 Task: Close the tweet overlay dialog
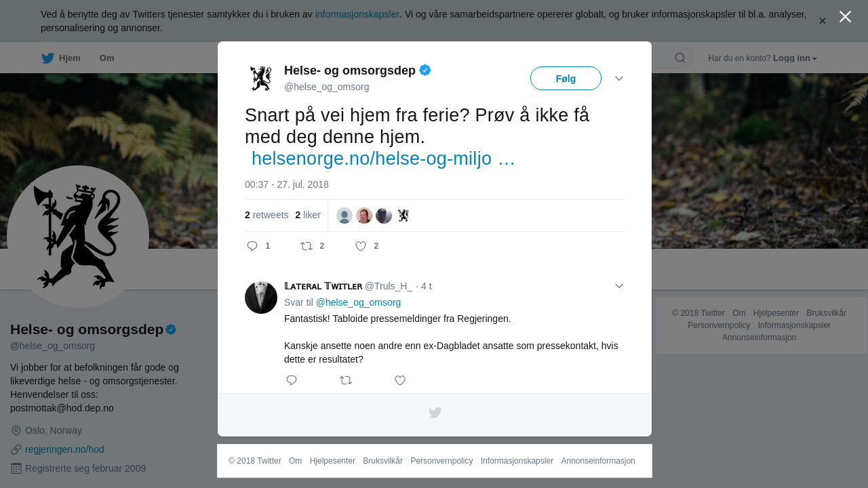(x=845, y=17)
